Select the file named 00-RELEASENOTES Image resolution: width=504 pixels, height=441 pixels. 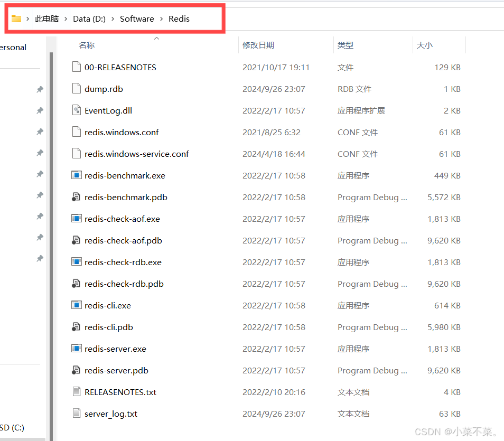click(120, 67)
